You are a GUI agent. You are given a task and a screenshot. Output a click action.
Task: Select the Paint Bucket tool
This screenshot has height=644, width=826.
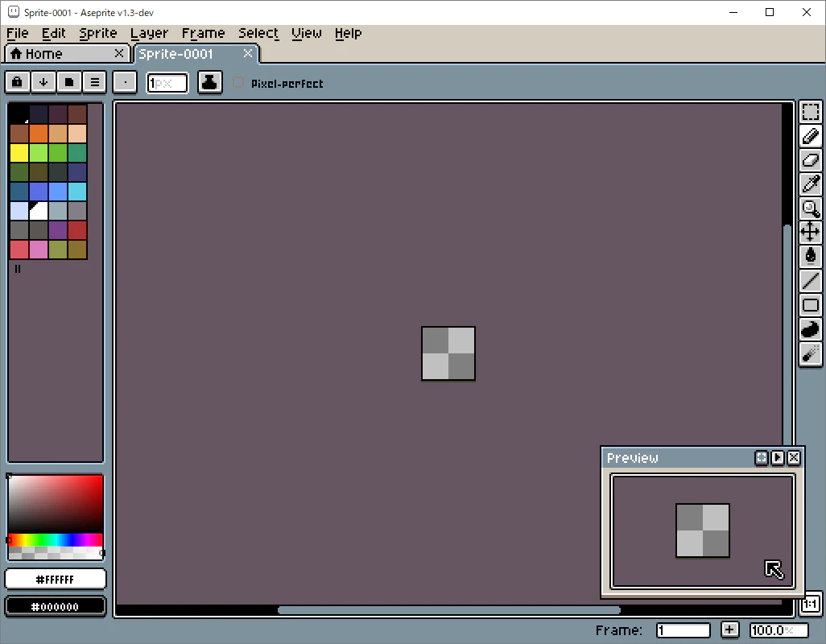point(810,257)
